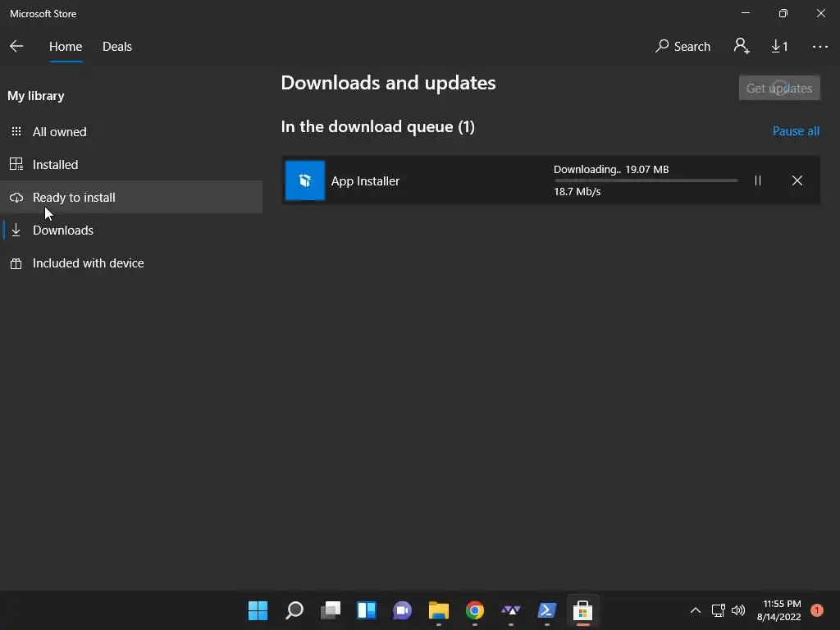840x630 pixels.
Task: Open Widgets from the taskbar
Action: [367, 610]
